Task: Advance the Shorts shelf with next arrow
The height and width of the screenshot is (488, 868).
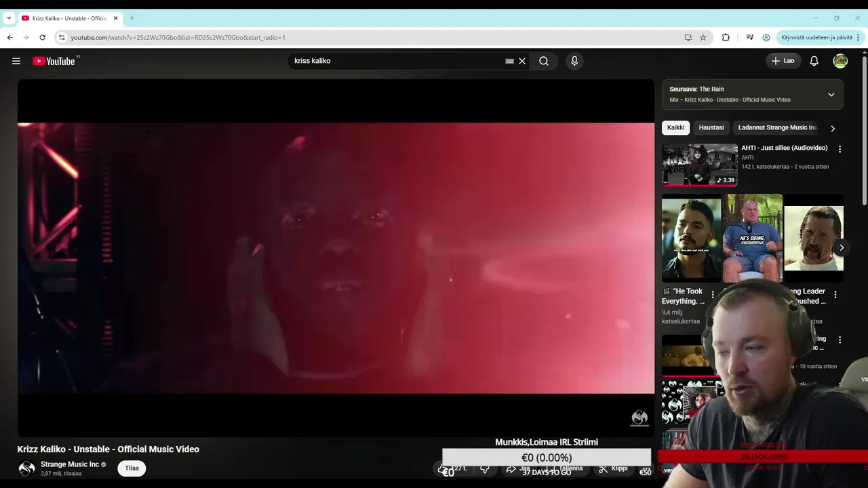Action: click(841, 247)
